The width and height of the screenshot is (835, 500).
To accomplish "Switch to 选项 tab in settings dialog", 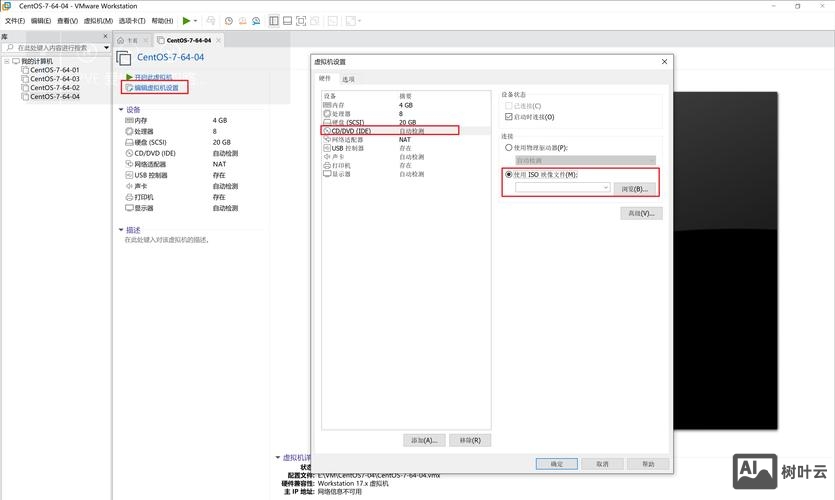I will pyautogui.click(x=348, y=79).
